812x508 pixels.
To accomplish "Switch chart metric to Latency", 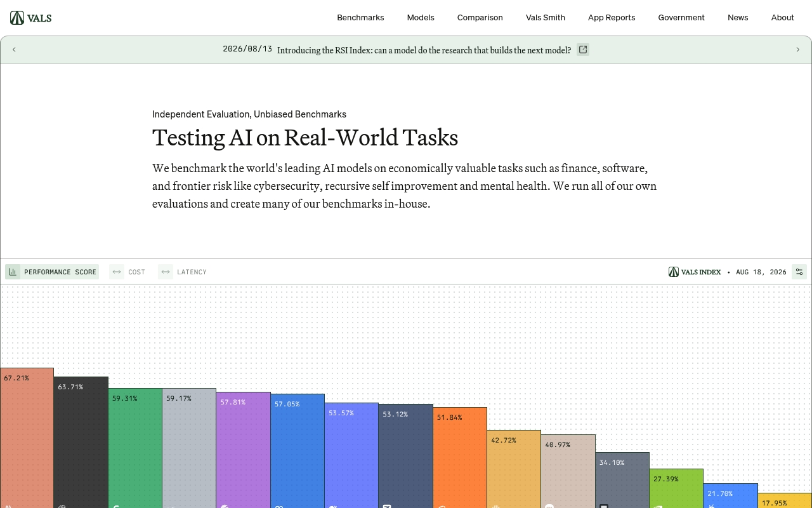I will point(183,272).
